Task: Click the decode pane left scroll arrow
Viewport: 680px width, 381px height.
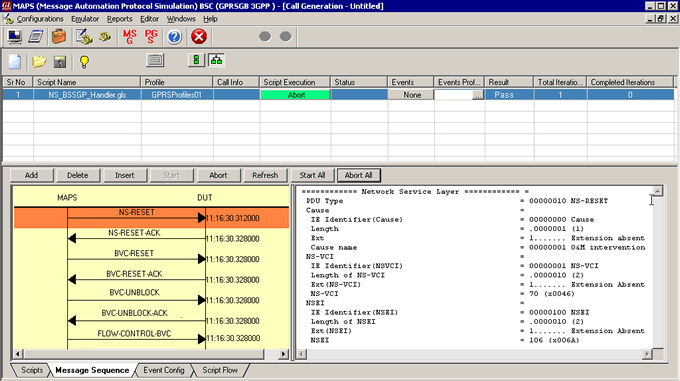Action: (x=301, y=354)
